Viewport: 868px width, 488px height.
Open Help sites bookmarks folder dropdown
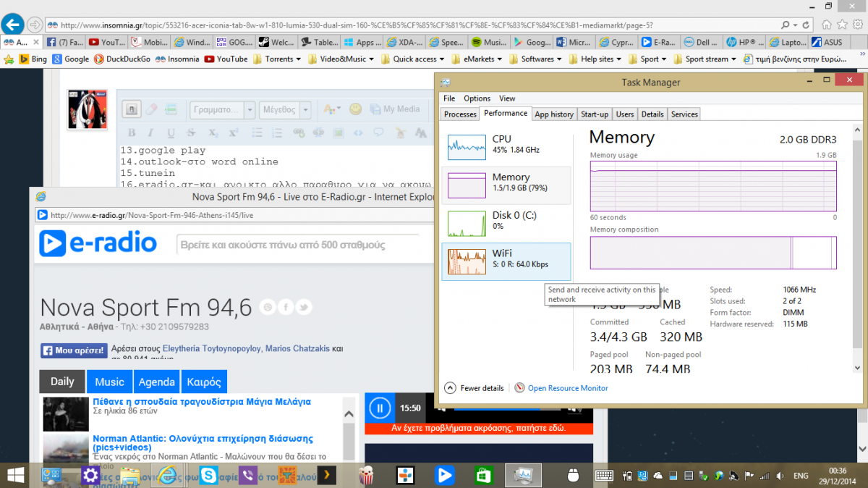pos(597,59)
